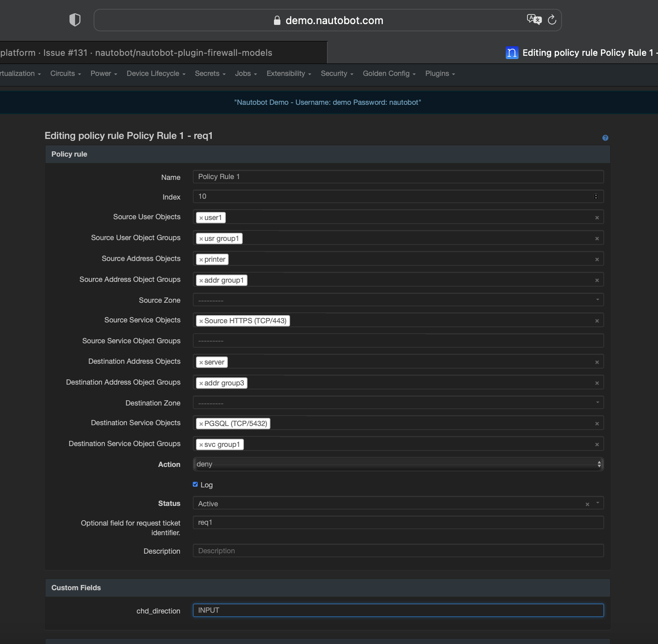Remove the user1 tag from Source User Objects
The height and width of the screenshot is (644, 658).
point(200,217)
